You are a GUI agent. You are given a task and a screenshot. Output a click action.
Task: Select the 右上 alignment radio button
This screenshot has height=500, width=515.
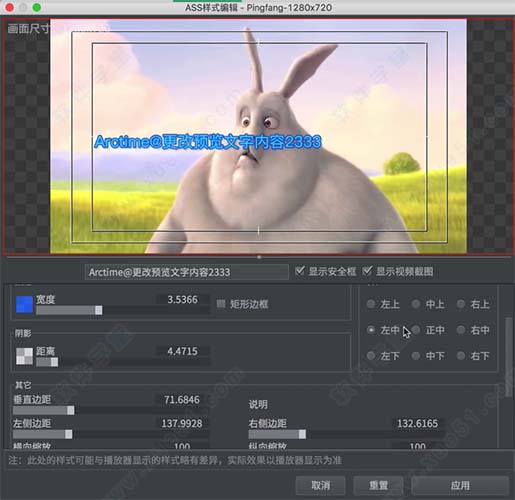click(461, 304)
